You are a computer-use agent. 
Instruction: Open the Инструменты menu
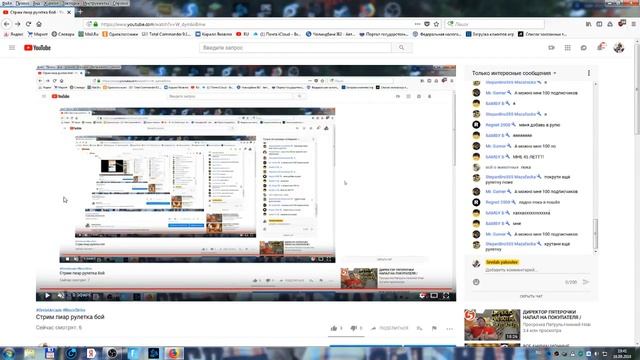[96, 3]
